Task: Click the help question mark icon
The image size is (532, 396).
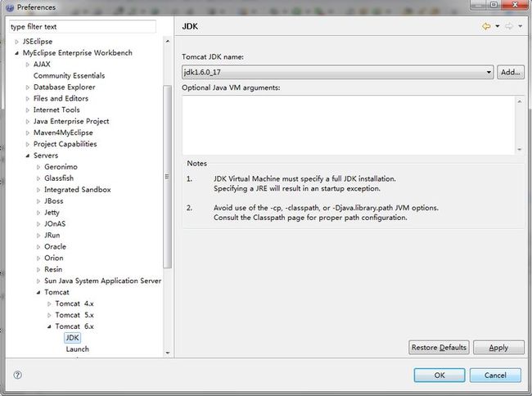Action: [x=18, y=375]
